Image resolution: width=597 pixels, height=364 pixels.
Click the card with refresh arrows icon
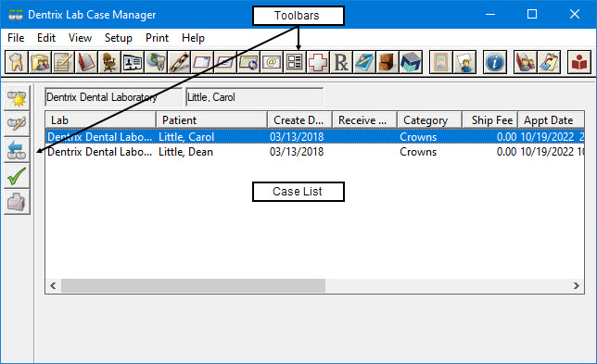point(248,62)
